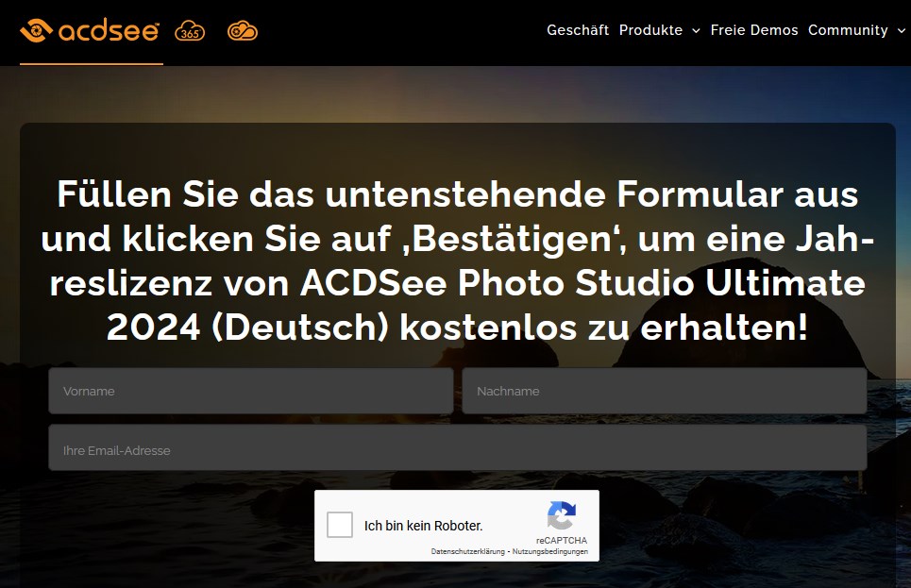Image resolution: width=911 pixels, height=588 pixels.
Task: Focus the Vorname input field
Action: tap(251, 391)
